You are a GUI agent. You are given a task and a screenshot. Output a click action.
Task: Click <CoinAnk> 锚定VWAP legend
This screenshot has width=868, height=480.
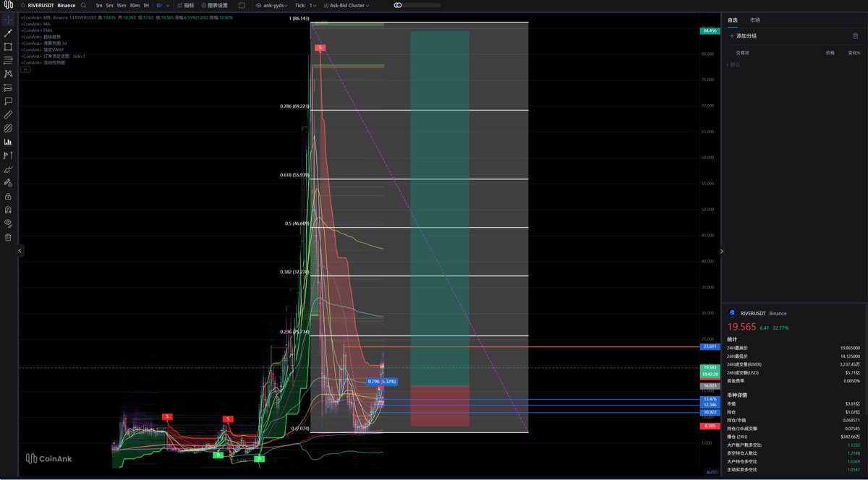[42, 49]
